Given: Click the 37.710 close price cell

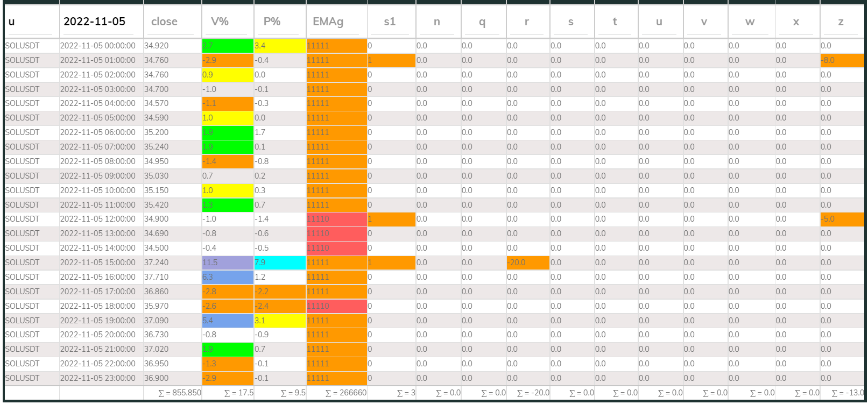Looking at the screenshot, I should pos(157,277).
